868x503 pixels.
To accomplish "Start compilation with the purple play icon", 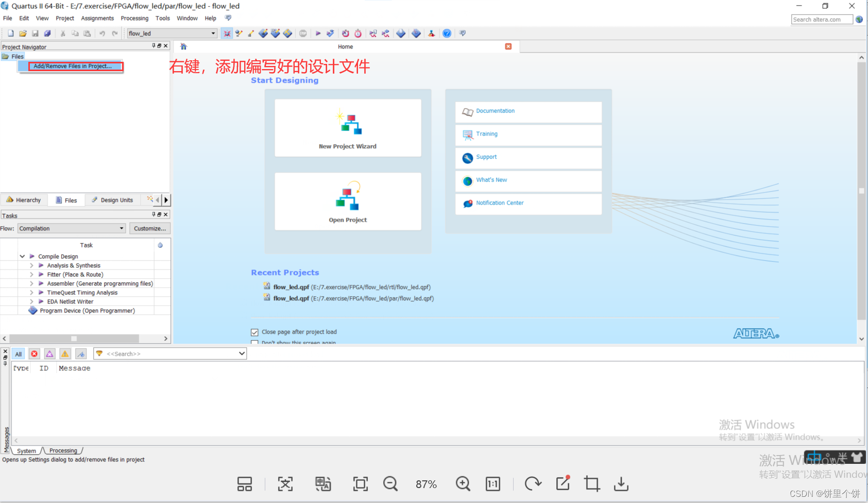I will coord(318,33).
